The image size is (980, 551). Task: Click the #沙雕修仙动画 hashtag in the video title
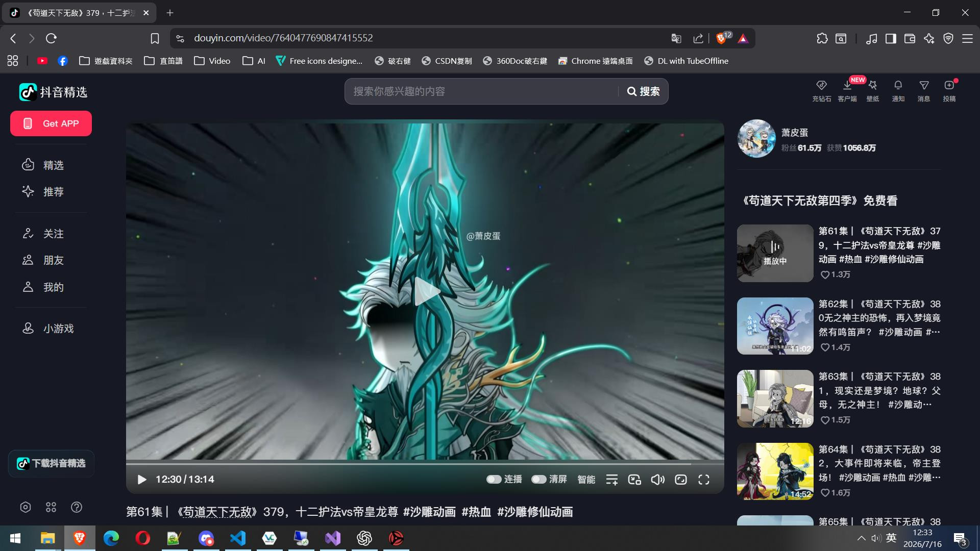(x=535, y=512)
